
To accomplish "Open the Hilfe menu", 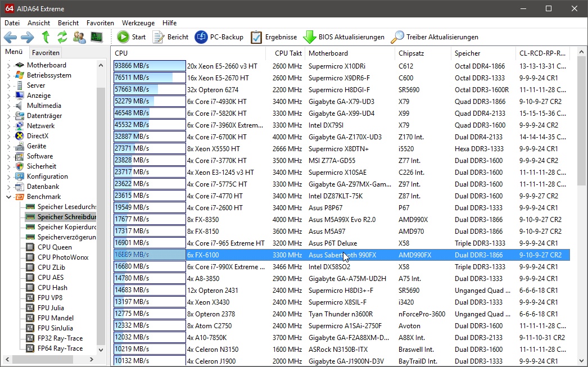I will tap(170, 23).
